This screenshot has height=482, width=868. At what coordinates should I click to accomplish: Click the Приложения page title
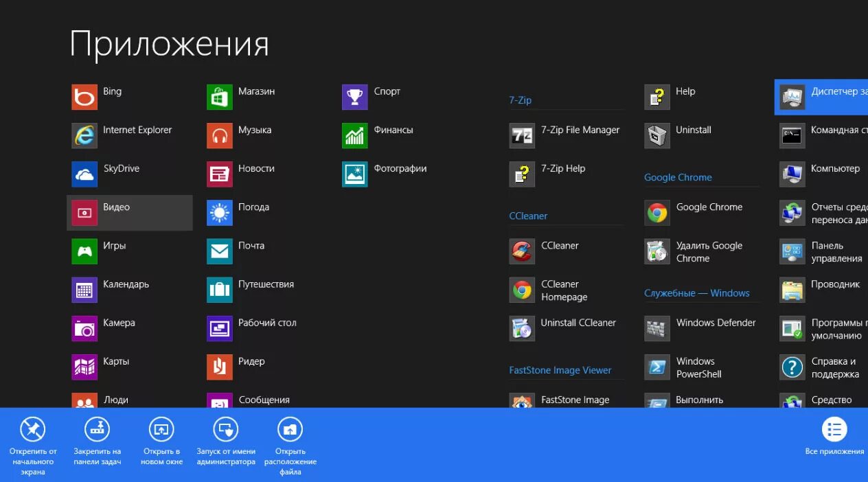(x=170, y=45)
